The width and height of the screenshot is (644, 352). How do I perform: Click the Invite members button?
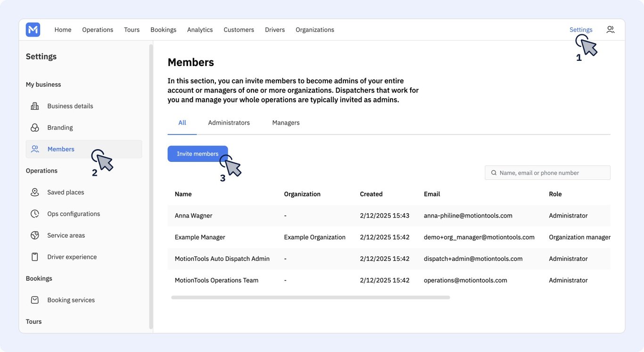[x=198, y=154]
